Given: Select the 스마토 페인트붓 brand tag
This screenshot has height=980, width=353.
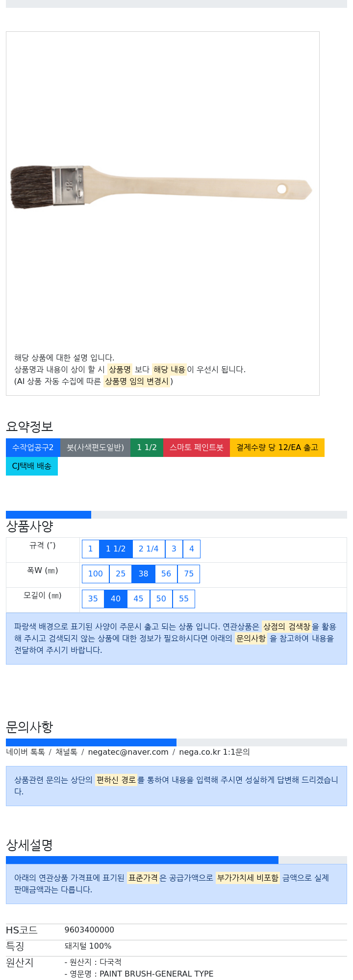Looking at the screenshot, I should tap(197, 448).
